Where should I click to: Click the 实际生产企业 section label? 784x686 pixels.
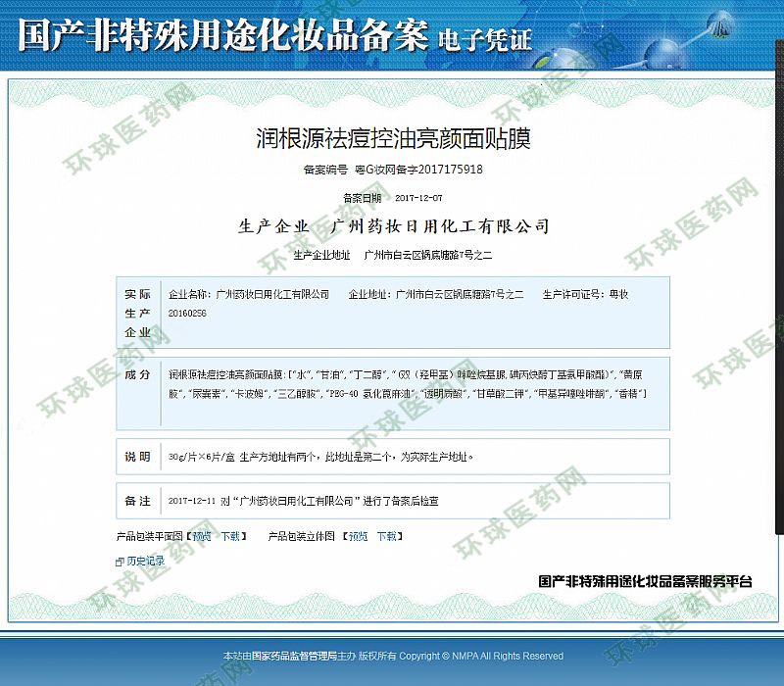click(x=137, y=313)
